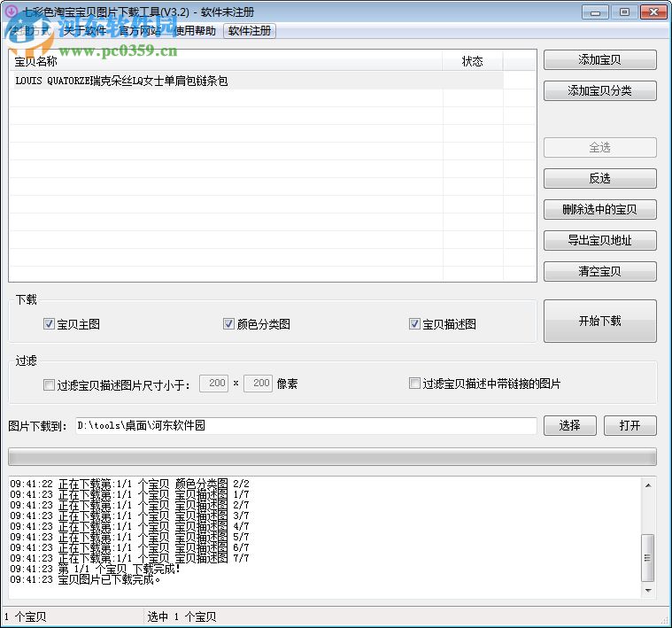Viewport: 672px width, 628px height.
Task: Click the 选择 folder button
Action: [570, 425]
